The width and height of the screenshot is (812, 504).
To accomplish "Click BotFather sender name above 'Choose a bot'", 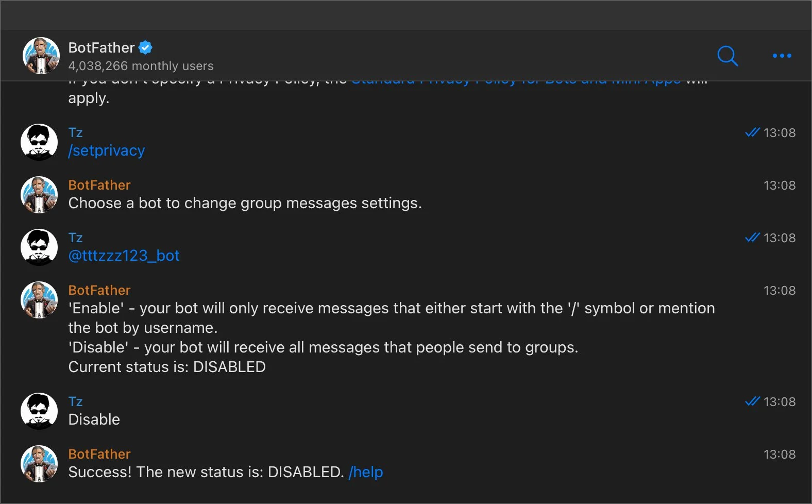I will pos(99,185).
